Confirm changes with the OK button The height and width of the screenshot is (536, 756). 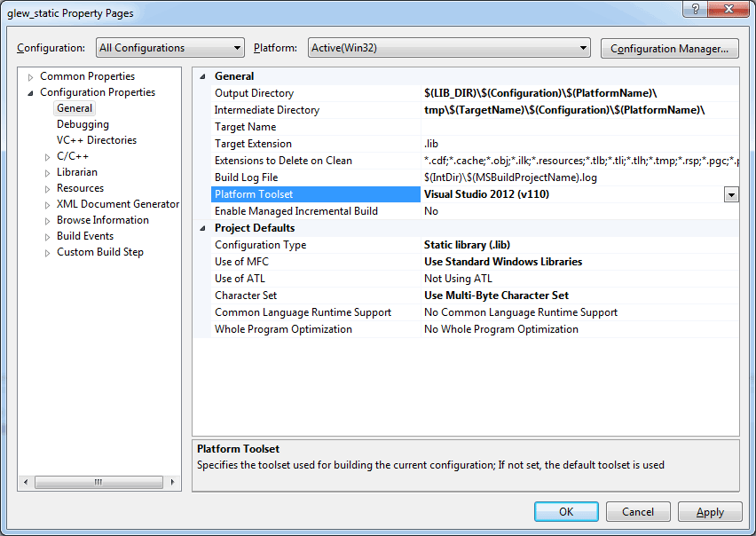(566, 511)
